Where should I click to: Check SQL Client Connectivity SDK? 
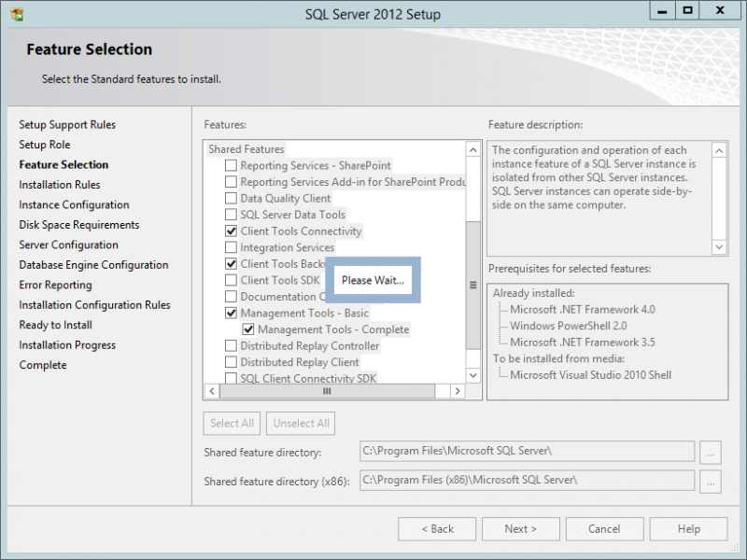231,378
